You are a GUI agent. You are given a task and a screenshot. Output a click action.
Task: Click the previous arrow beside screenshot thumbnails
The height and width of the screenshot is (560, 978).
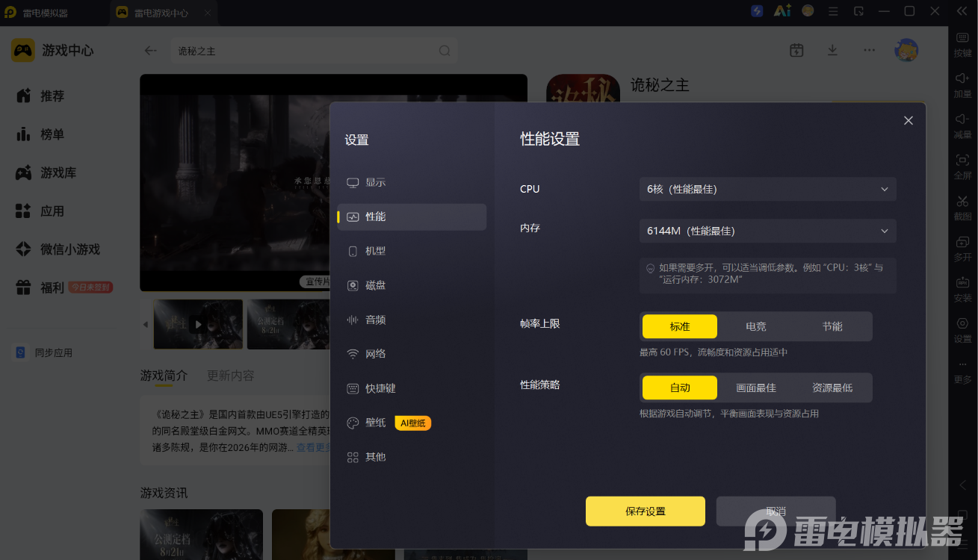point(146,324)
